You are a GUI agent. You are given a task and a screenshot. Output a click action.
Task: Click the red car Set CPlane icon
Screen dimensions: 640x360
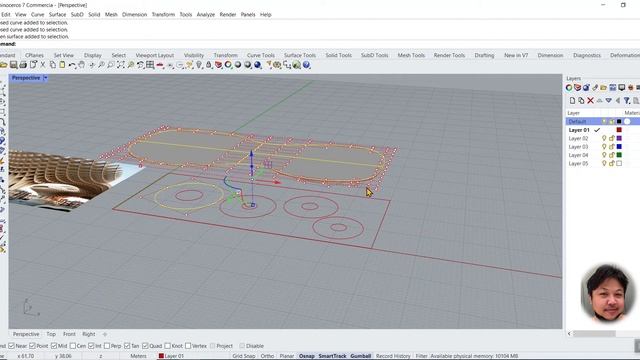(x=160, y=64)
